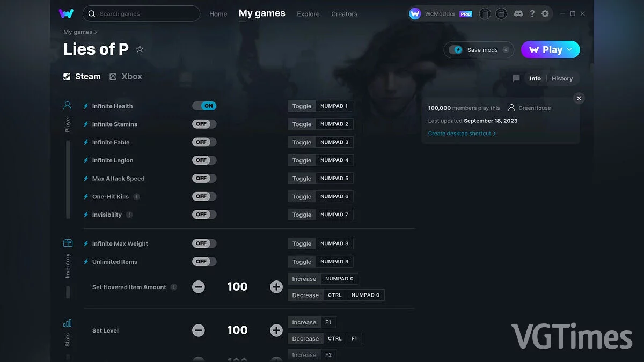The height and width of the screenshot is (362, 644).
Task: Select the Steam platform tab
Action: tap(82, 76)
